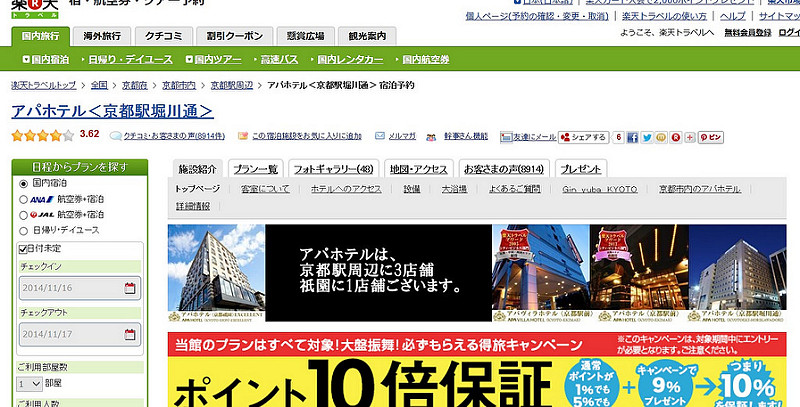
Task: Open the 京都駅周辺 breadcrumb link
Action: pos(232,85)
